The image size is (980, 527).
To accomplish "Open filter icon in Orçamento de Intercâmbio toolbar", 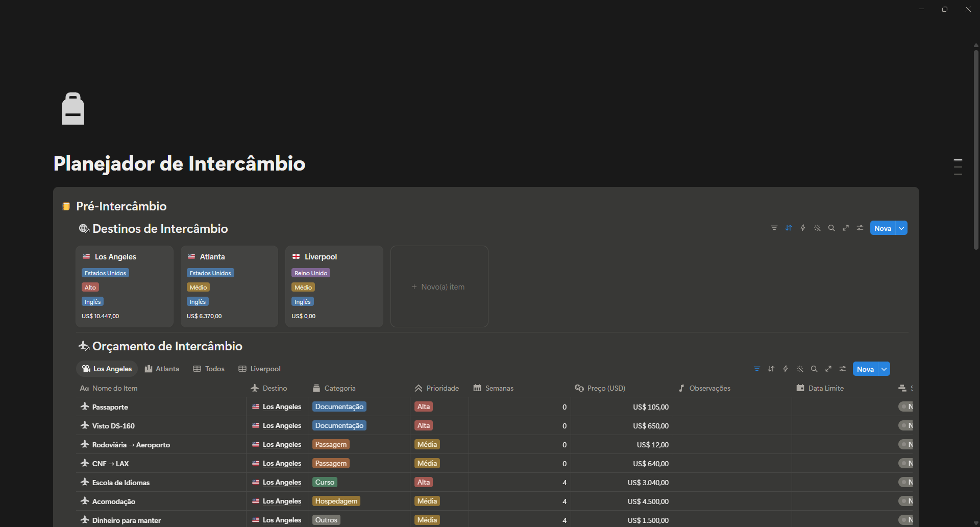I will (757, 369).
